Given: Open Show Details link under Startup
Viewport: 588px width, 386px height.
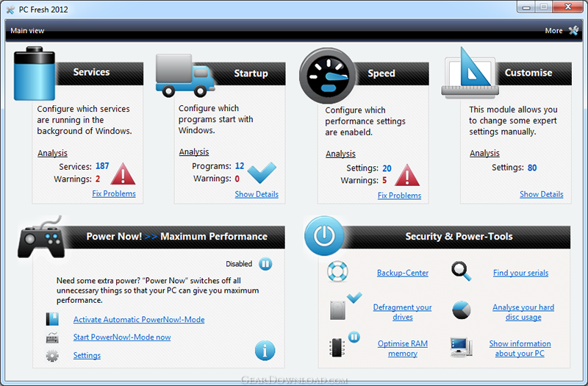Looking at the screenshot, I should click(x=257, y=194).
